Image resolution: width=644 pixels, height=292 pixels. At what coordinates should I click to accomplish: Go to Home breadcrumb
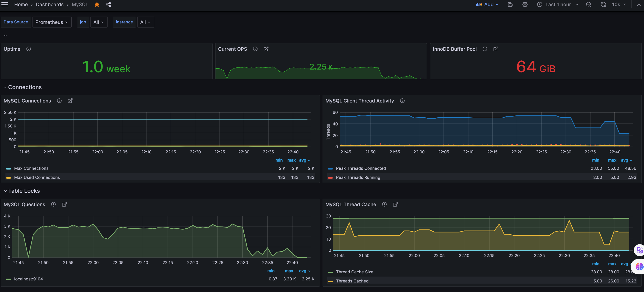pos(21,5)
